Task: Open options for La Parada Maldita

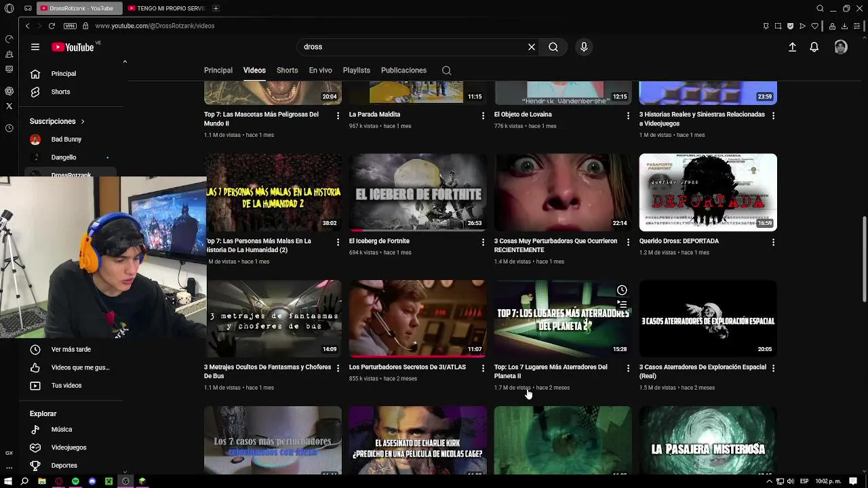Action: tap(483, 116)
